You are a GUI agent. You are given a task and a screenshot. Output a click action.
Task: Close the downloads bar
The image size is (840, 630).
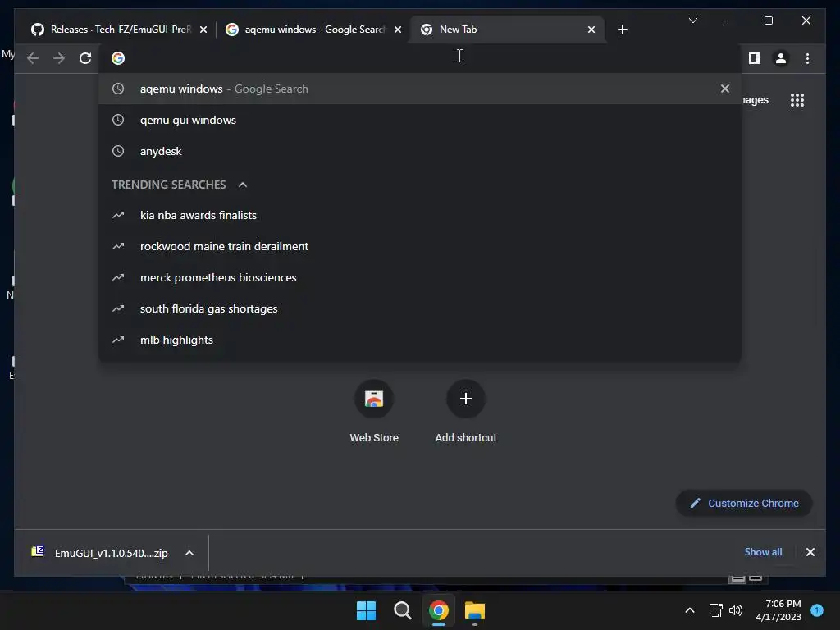(x=810, y=552)
